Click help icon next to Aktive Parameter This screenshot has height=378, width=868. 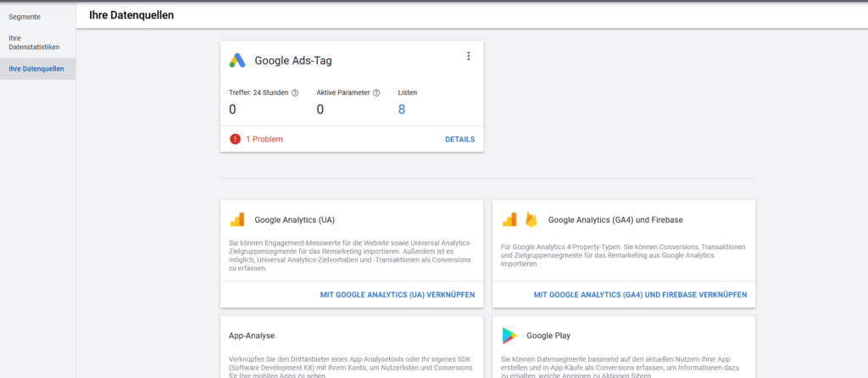pos(376,92)
